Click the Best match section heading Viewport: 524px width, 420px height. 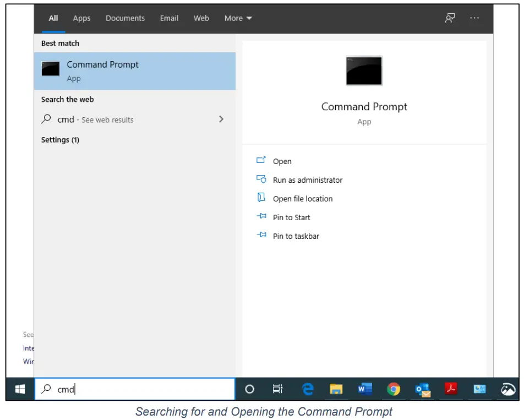60,43
